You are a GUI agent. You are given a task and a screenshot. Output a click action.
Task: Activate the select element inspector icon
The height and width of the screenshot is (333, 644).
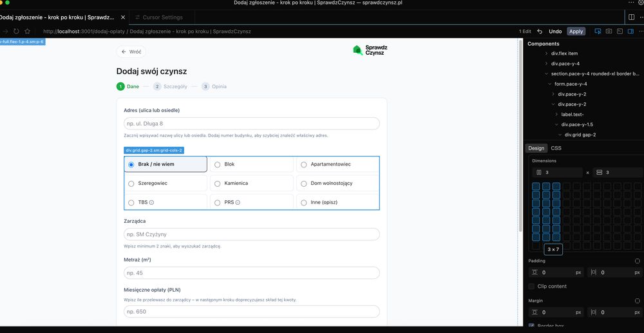pyautogui.click(x=598, y=31)
